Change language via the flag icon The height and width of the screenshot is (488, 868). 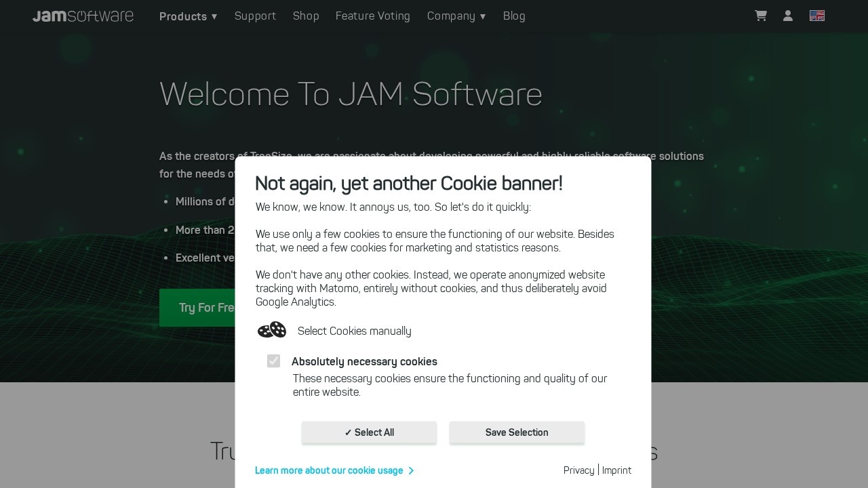[817, 16]
